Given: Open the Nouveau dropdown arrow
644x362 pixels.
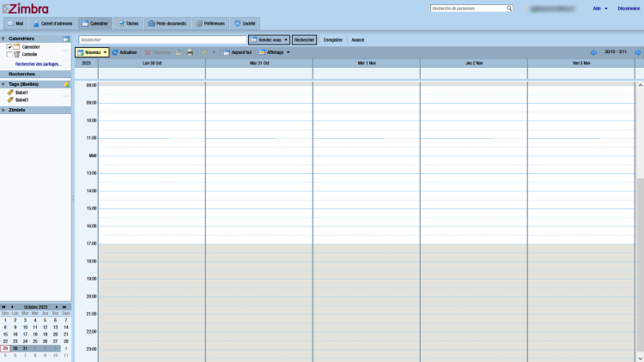Looking at the screenshot, I should pos(105,52).
